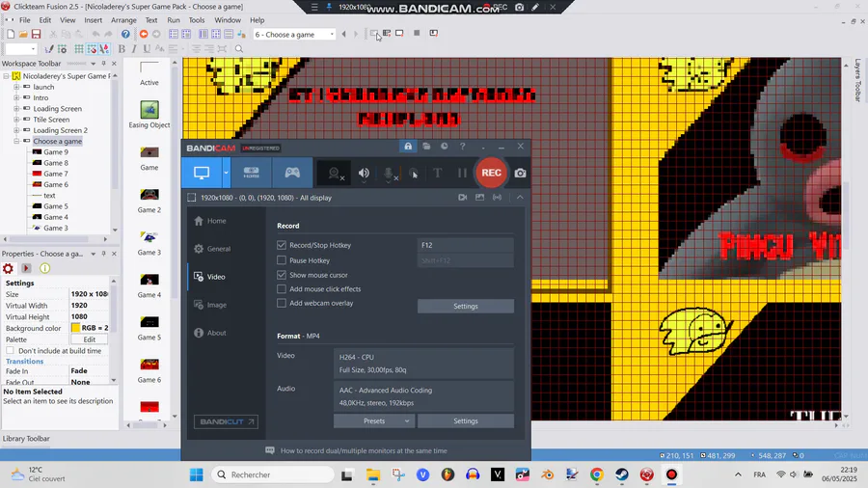Open Bandicam scheduled recording clock icon
Screen dimensions: 868x488
tap(444, 146)
